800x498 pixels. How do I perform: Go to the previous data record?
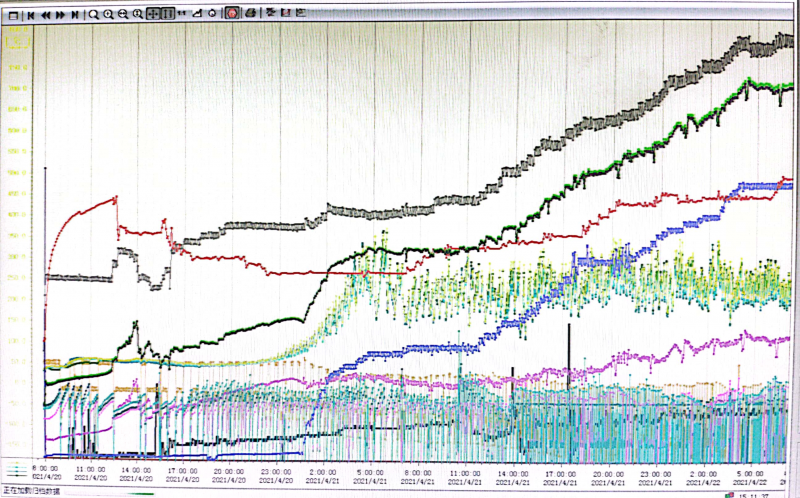coord(46,14)
